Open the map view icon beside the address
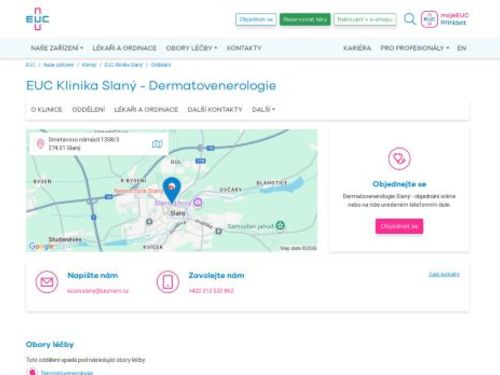 point(157,144)
